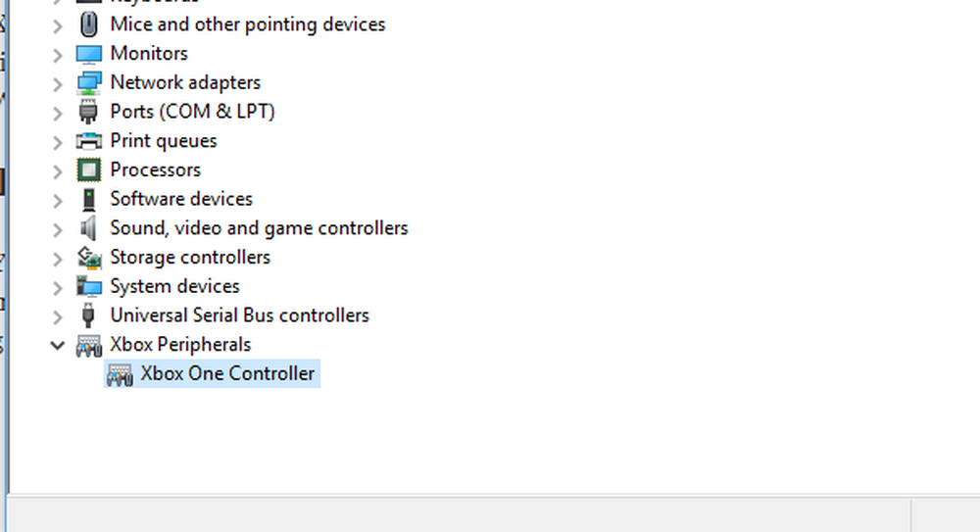This screenshot has width=980, height=532.
Task: Collapse the Xbox Peripherals category
Action: 58,345
